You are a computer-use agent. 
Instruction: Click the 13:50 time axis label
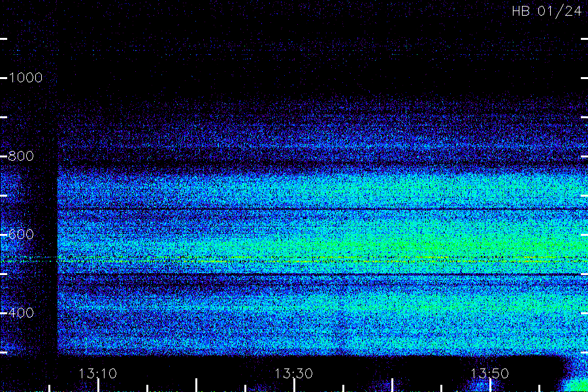(490, 374)
